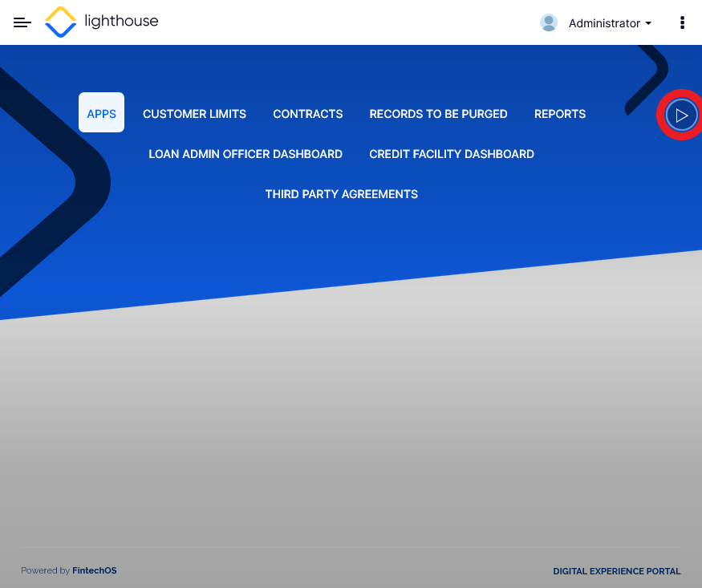Open the Customer Limits menu item
This screenshot has width=702, height=588.
pos(194,114)
